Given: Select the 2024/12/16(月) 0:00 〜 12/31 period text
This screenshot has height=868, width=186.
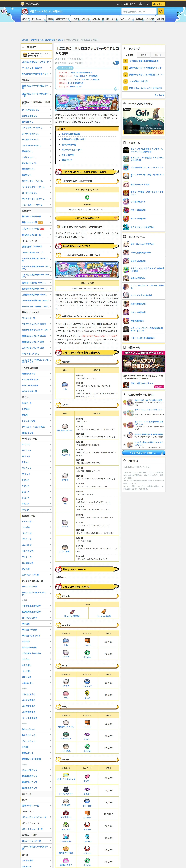Looking at the screenshot, I should click(x=87, y=210).
